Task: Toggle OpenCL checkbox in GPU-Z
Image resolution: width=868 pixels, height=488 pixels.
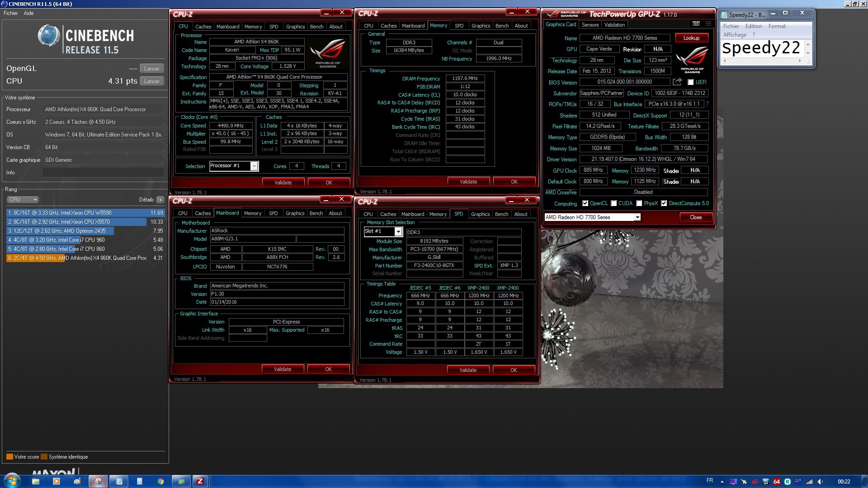Action: pos(585,203)
